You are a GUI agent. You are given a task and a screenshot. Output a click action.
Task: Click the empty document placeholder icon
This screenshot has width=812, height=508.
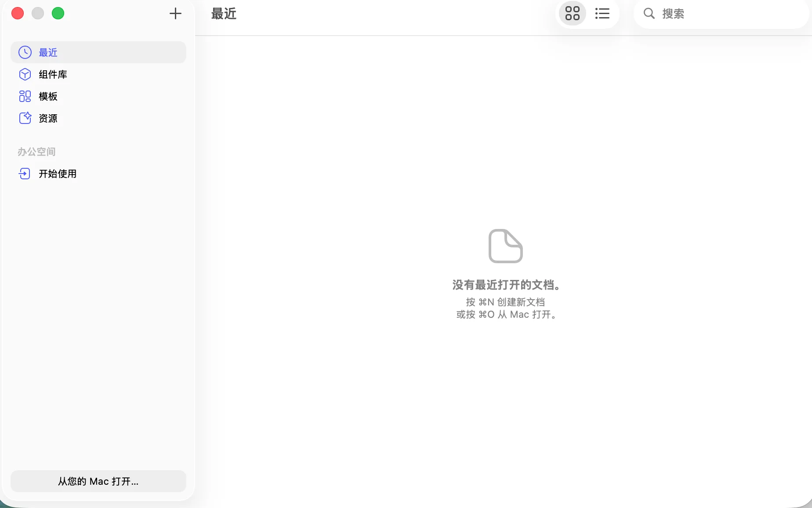[x=505, y=246]
